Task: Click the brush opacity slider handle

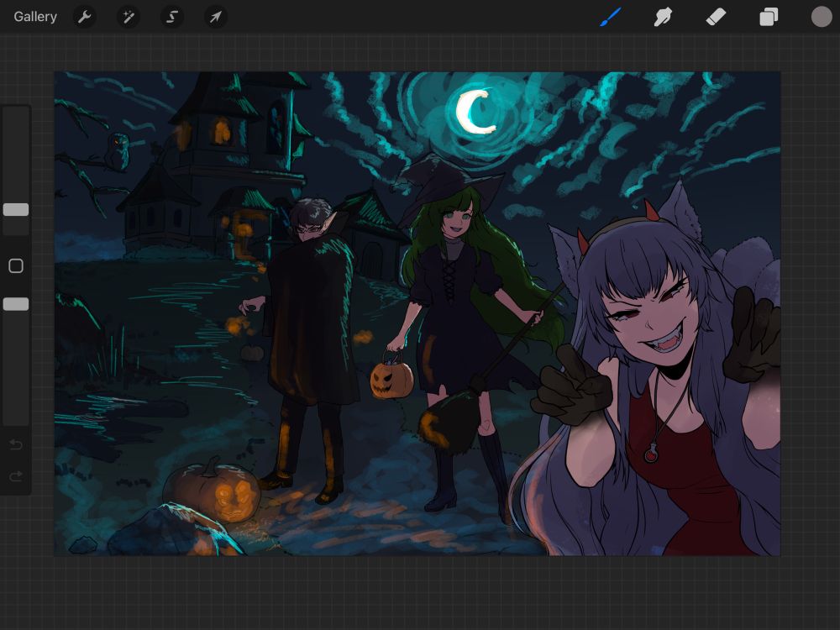Action: coord(16,304)
